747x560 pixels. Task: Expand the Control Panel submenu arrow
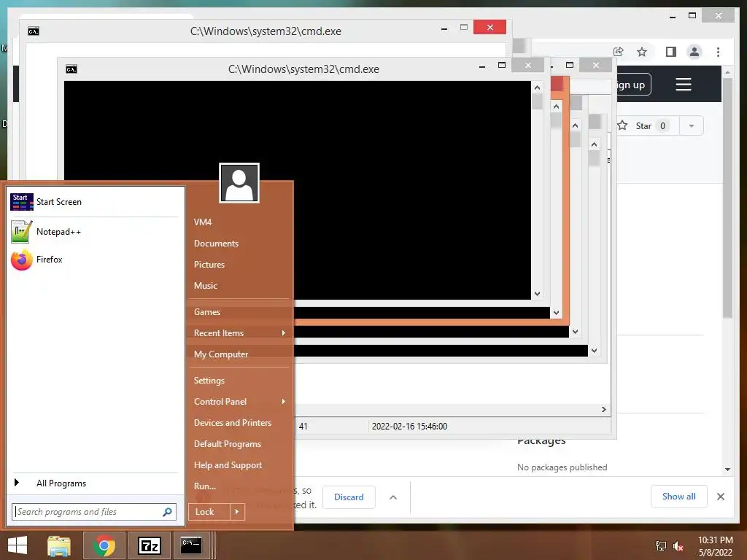[284, 402]
